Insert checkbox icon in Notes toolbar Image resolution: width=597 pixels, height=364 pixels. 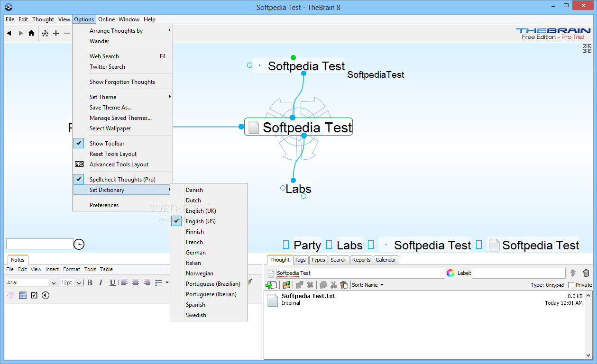click(x=34, y=295)
